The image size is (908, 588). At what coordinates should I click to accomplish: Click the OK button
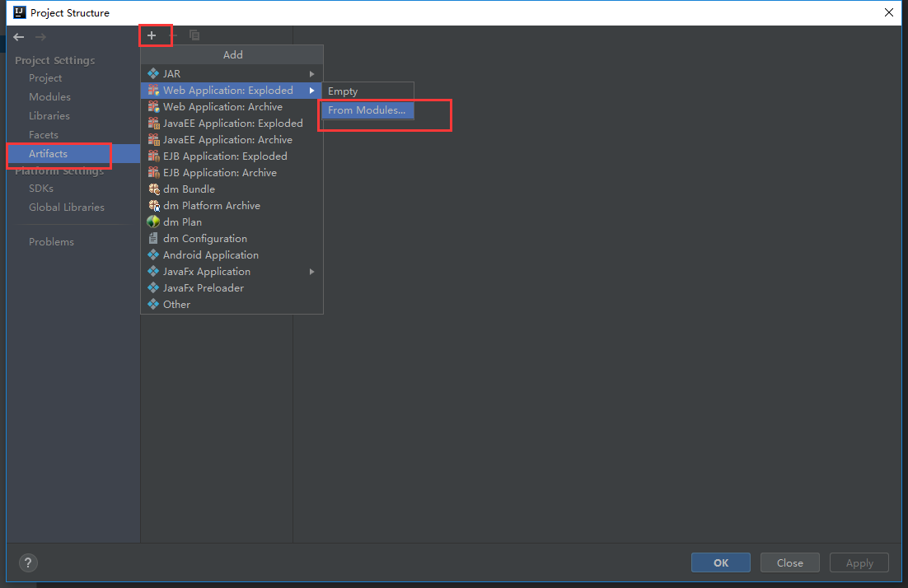(721, 562)
